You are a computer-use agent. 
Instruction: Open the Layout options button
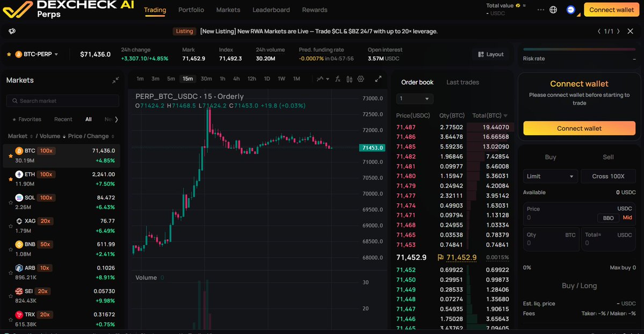tap(490, 54)
